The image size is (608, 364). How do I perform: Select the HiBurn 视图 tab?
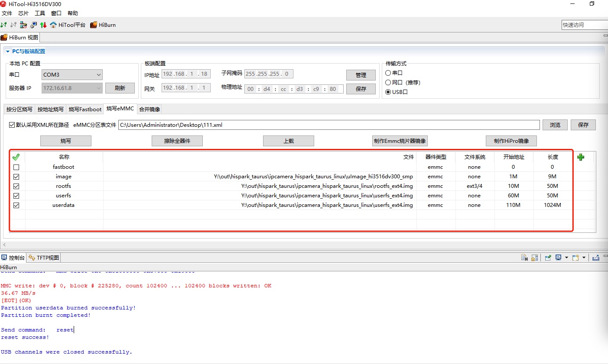20,37
